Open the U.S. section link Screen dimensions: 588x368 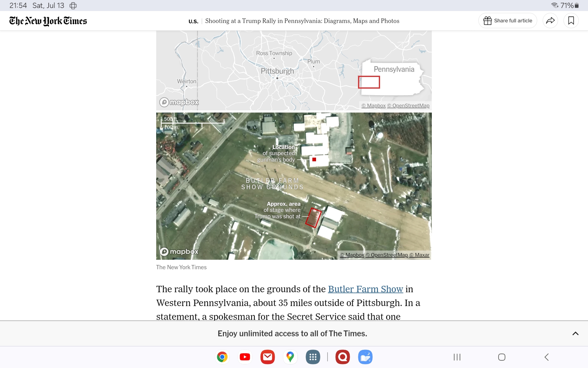(193, 21)
